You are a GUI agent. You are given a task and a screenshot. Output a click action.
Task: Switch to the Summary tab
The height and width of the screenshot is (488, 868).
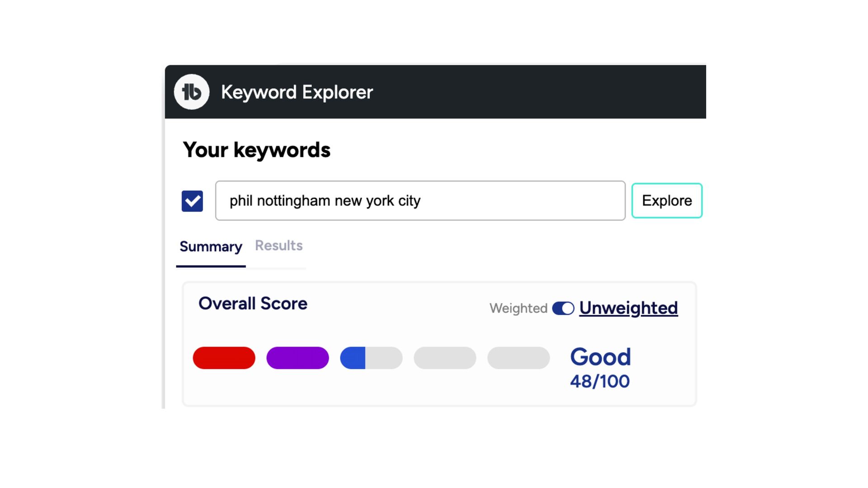(x=211, y=247)
